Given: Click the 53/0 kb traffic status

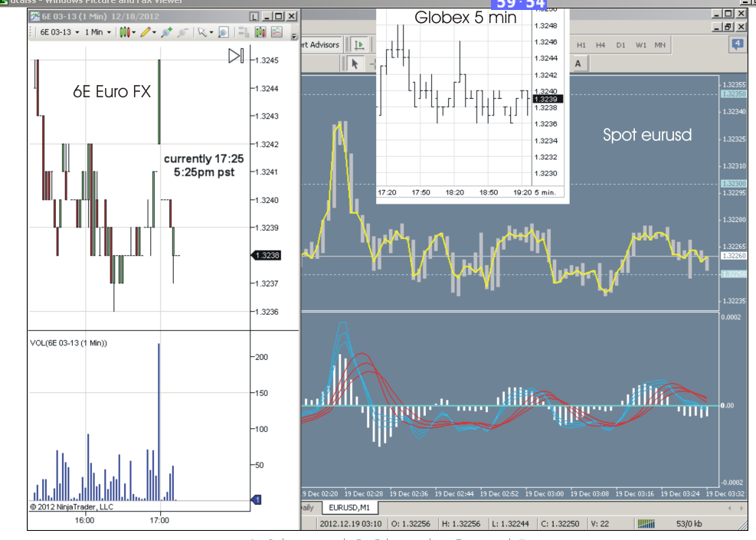Looking at the screenshot, I should tap(689, 524).
